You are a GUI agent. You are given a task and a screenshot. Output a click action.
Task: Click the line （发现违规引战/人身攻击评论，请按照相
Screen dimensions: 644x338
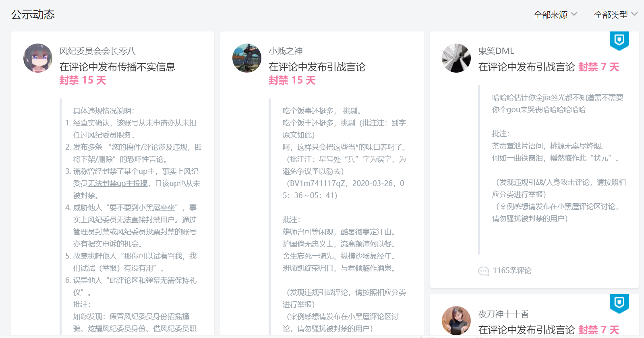pos(559,182)
